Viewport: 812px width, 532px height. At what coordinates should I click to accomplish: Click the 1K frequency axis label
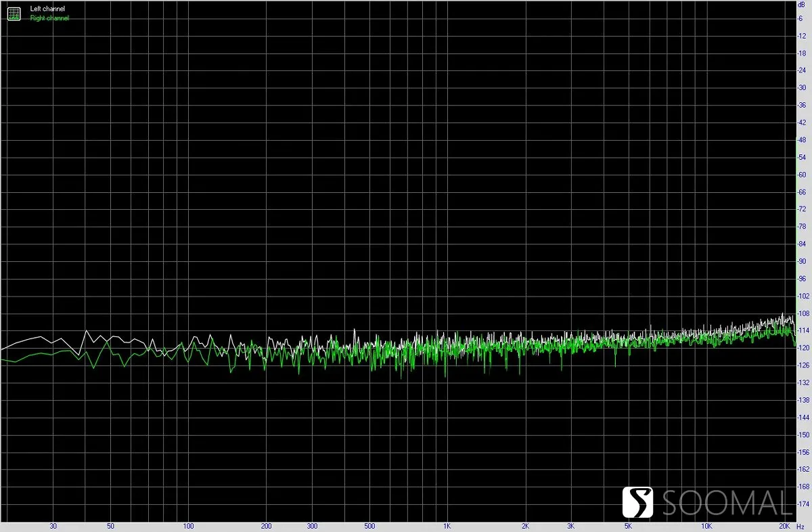click(447, 526)
